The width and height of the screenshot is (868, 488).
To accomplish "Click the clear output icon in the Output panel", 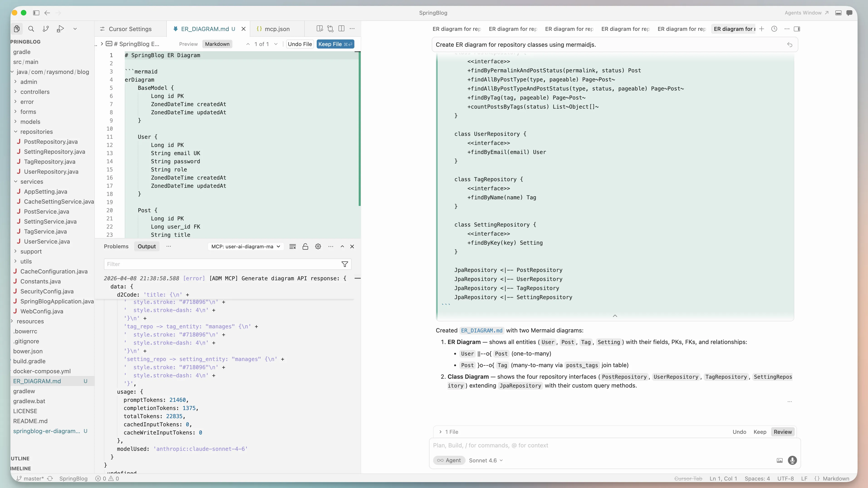I will point(292,246).
